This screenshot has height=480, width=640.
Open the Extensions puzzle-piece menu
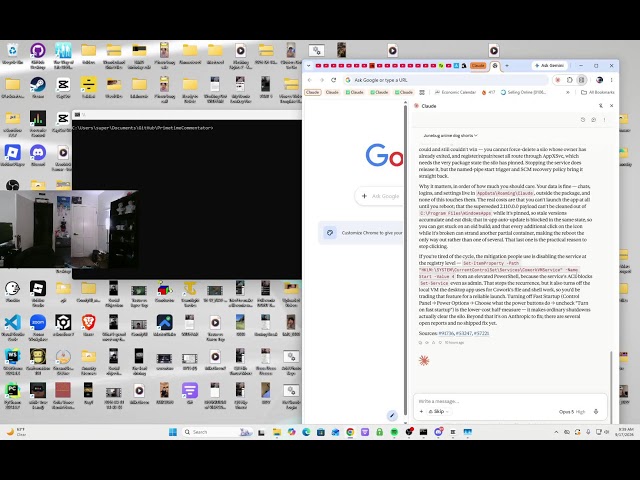[570, 80]
